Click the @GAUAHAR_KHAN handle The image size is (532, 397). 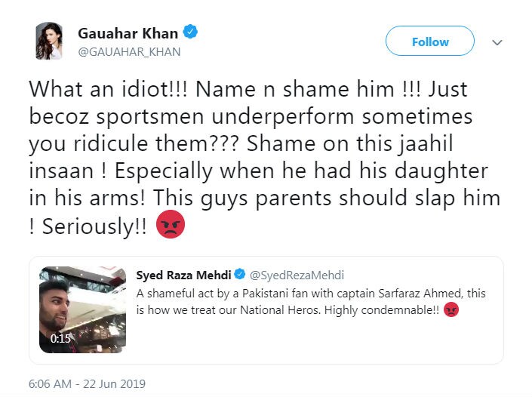129,52
